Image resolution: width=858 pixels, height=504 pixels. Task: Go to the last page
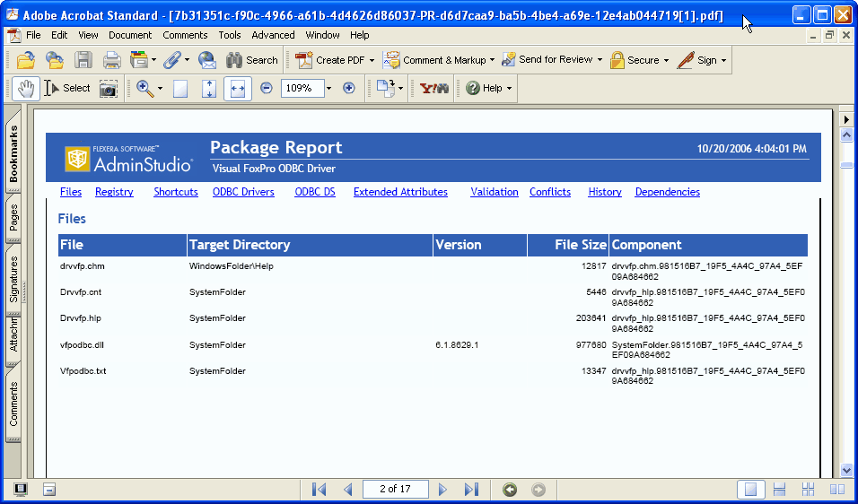coord(471,489)
